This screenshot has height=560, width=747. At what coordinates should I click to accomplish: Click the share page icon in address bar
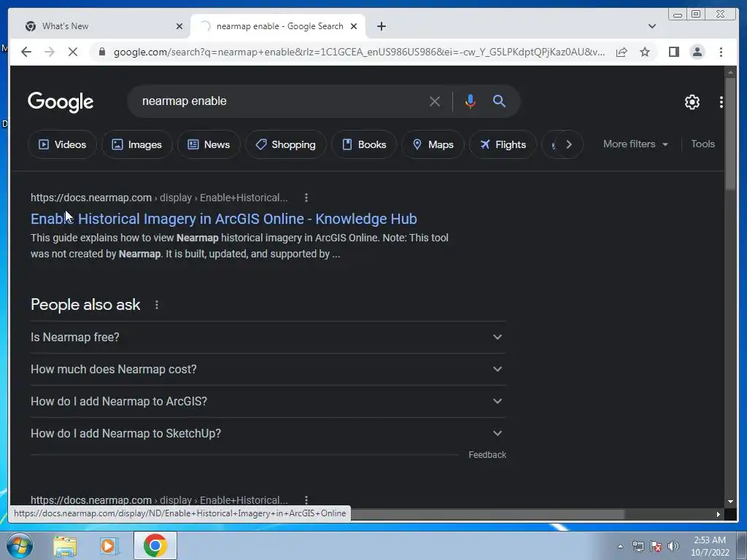tap(622, 52)
